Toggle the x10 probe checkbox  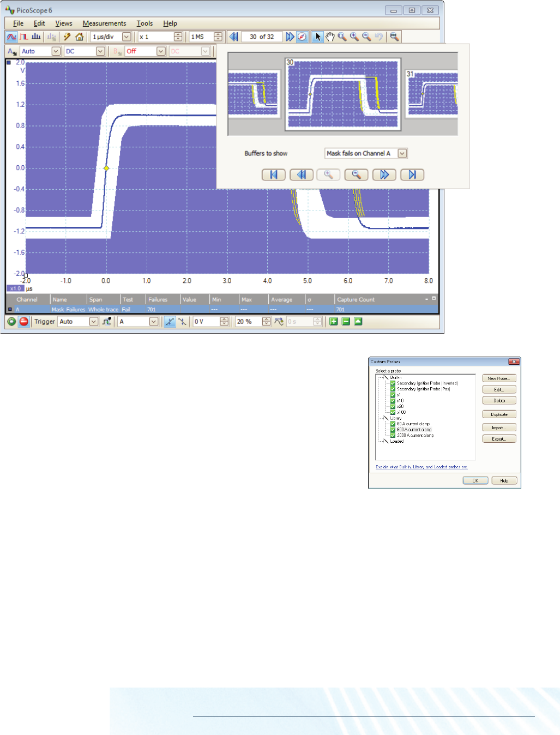click(393, 401)
